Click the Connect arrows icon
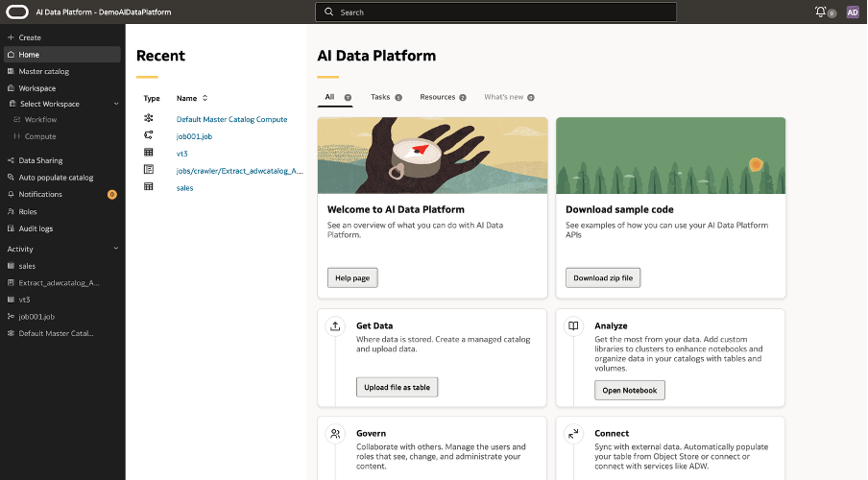This screenshot has height=480, width=868. [x=573, y=434]
